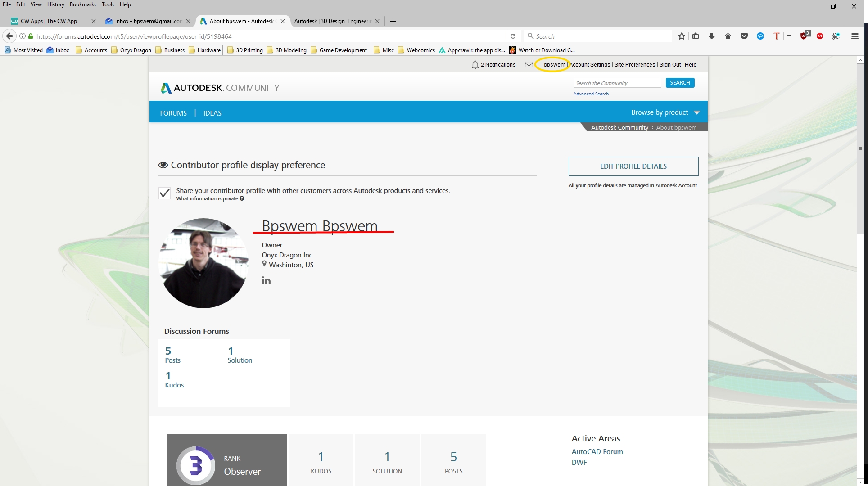Click 'What information is private' help icon
The image size is (868, 486).
(x=242, y=198)
